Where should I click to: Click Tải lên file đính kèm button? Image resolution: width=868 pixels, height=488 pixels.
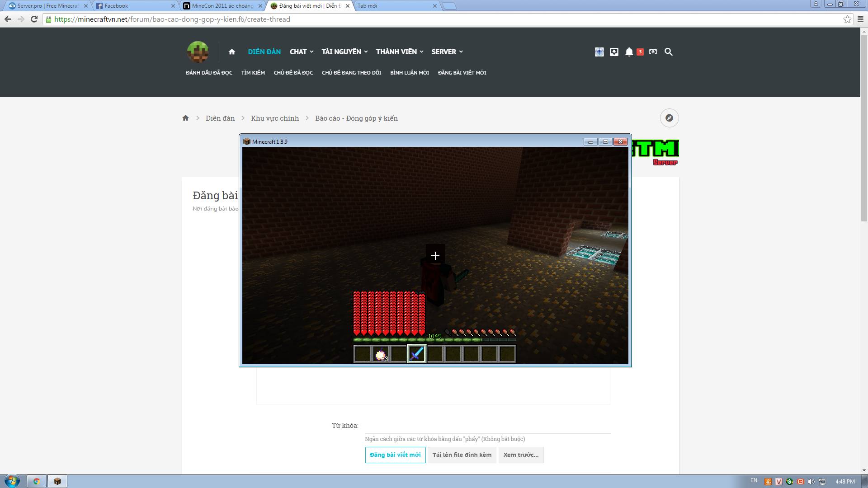pos(462,455)
